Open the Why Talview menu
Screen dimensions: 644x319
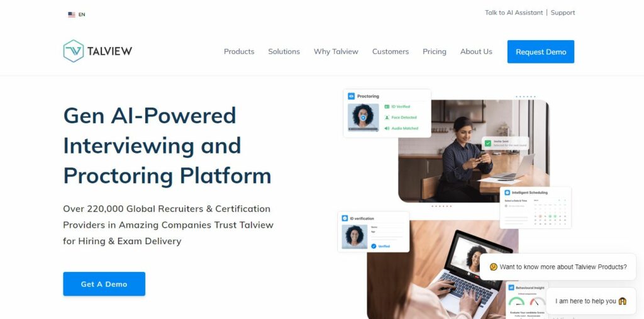click(336, 52)
